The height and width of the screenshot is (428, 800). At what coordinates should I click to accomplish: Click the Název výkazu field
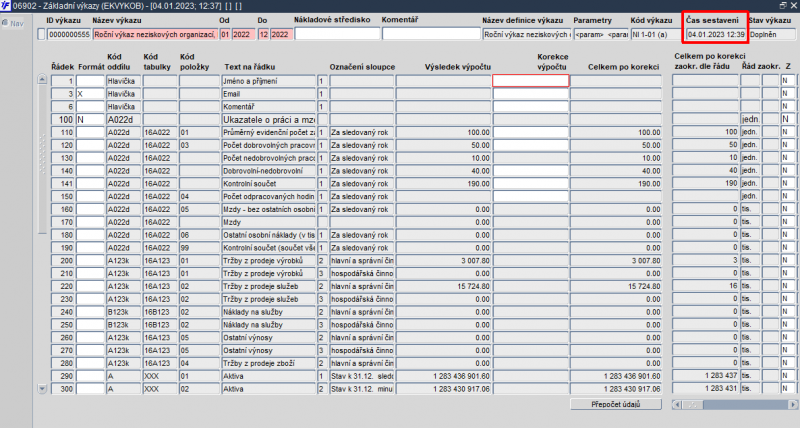(x=156, y=35)
